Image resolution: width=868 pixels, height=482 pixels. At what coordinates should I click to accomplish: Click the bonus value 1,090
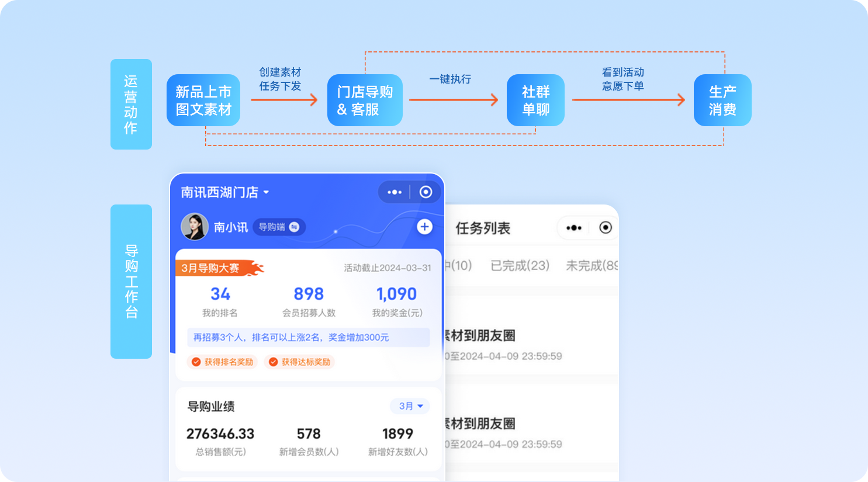(397, 294)
